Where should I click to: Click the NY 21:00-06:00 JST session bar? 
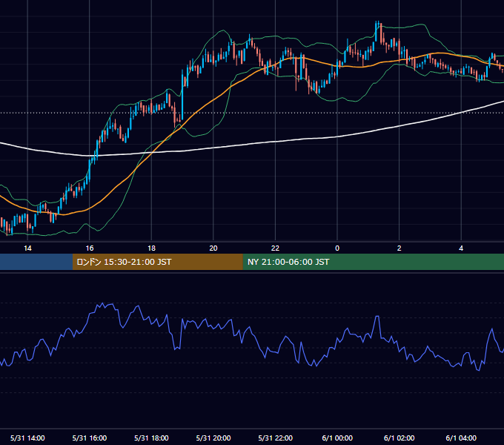(373, 262)
